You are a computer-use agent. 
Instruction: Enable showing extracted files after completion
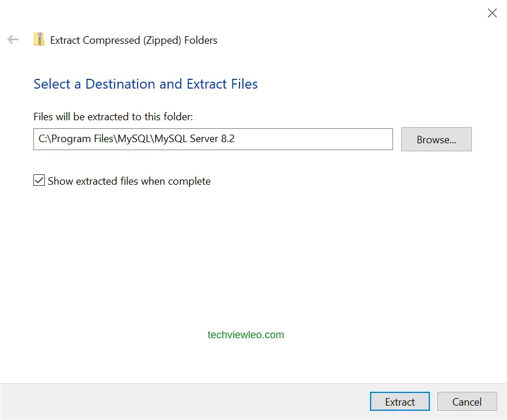(x=39, y=180)
